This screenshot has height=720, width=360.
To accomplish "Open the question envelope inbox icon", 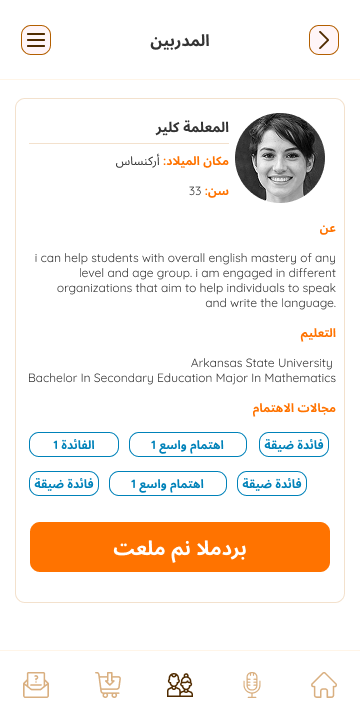I will (x=36, y=685).
